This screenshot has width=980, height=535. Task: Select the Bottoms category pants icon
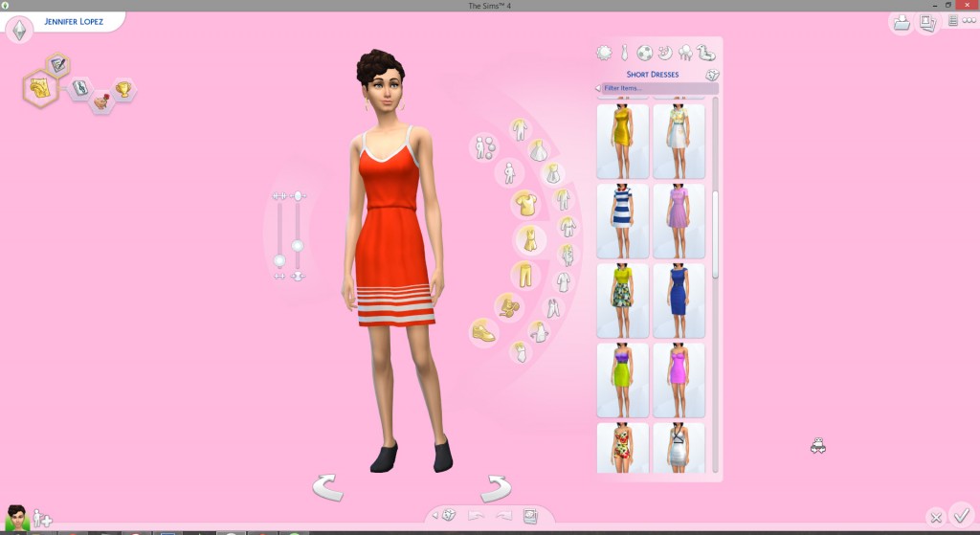pos(525,275)
